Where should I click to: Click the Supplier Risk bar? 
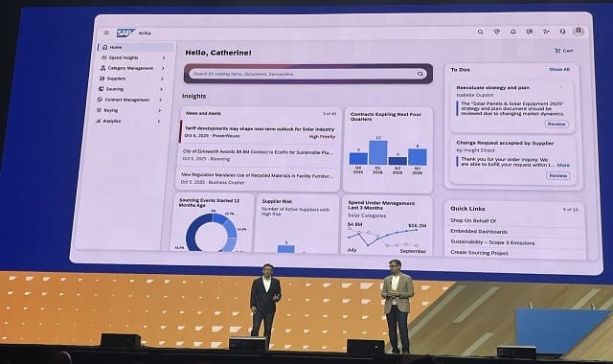coord(286,249)
